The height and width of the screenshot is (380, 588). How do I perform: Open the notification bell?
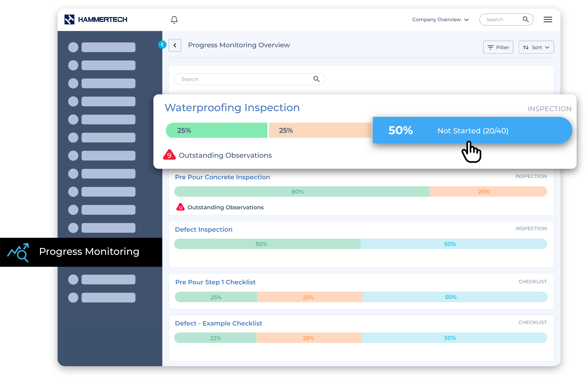(174, 20)
